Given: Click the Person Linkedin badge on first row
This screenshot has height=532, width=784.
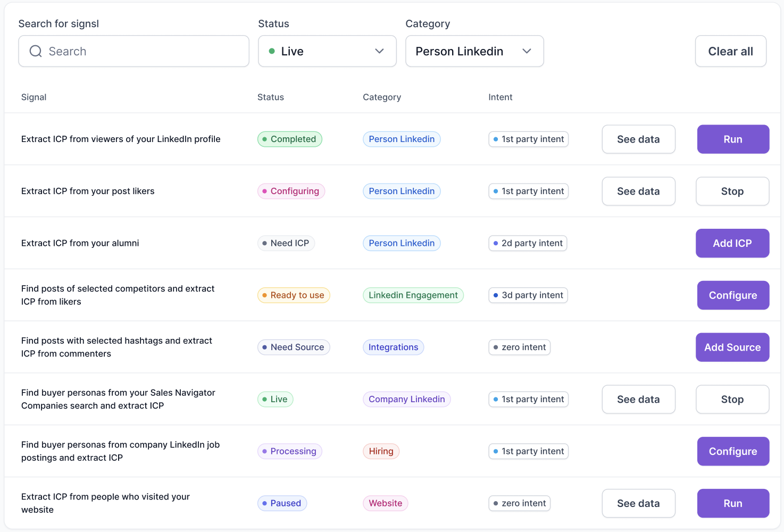Looking at the screenshot, I should point(402,139).
